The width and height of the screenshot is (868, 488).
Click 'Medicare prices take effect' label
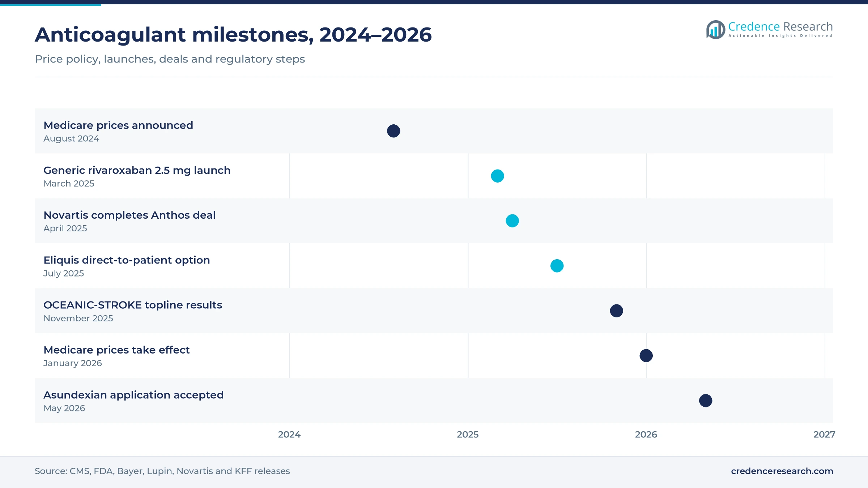coord(116,350)
